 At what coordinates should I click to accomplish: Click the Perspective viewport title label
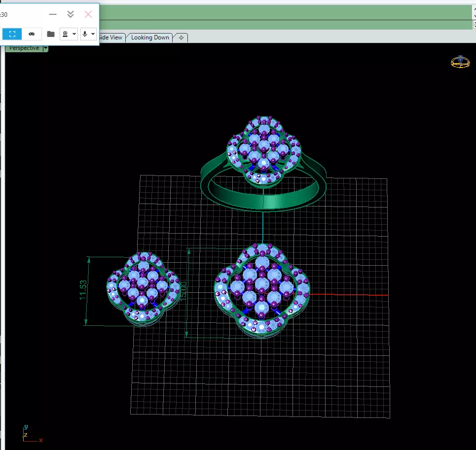click(x=24, y=48)
